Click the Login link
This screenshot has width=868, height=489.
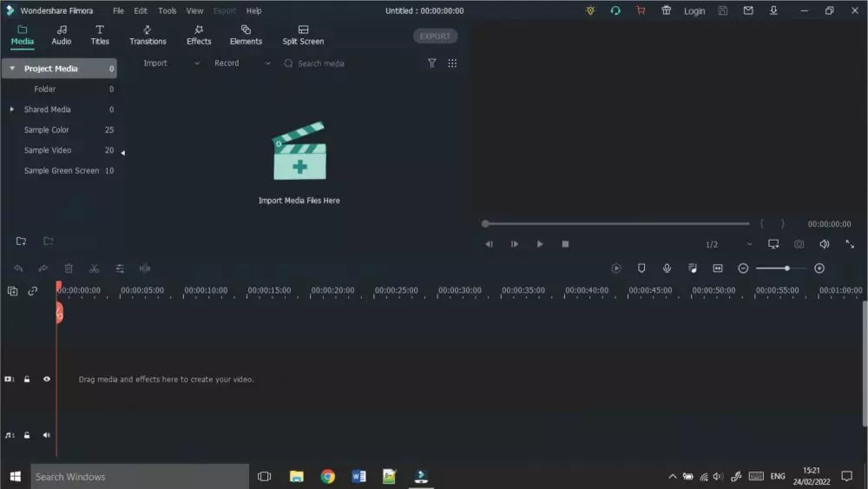pyautogui.click(x=694, y=11)
